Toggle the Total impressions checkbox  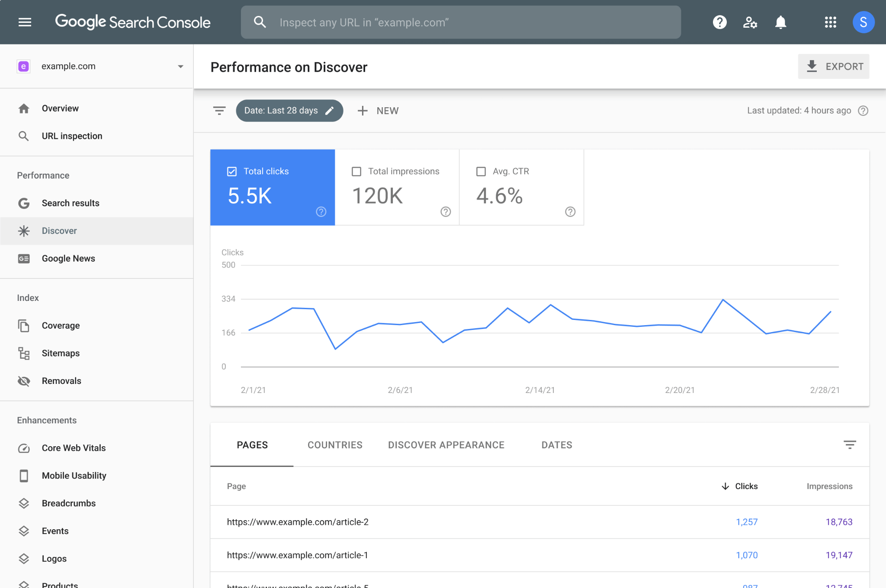point(356,171)
